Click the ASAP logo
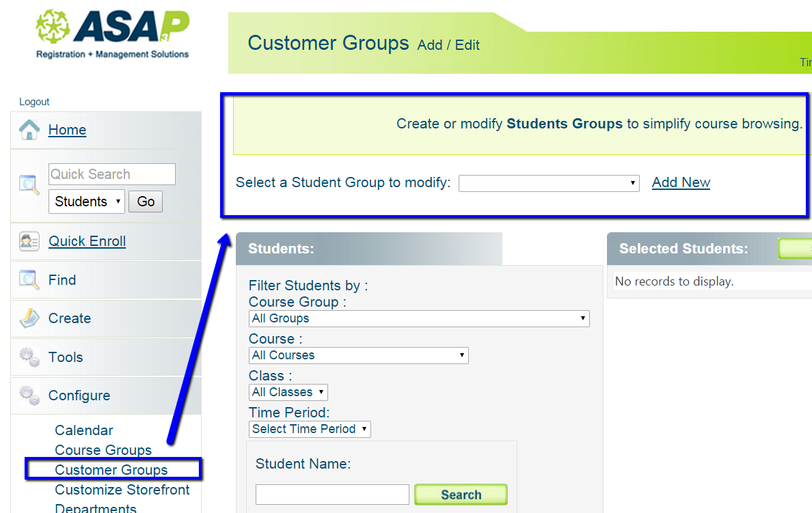812x513 pixels. [x=113, y=34]
